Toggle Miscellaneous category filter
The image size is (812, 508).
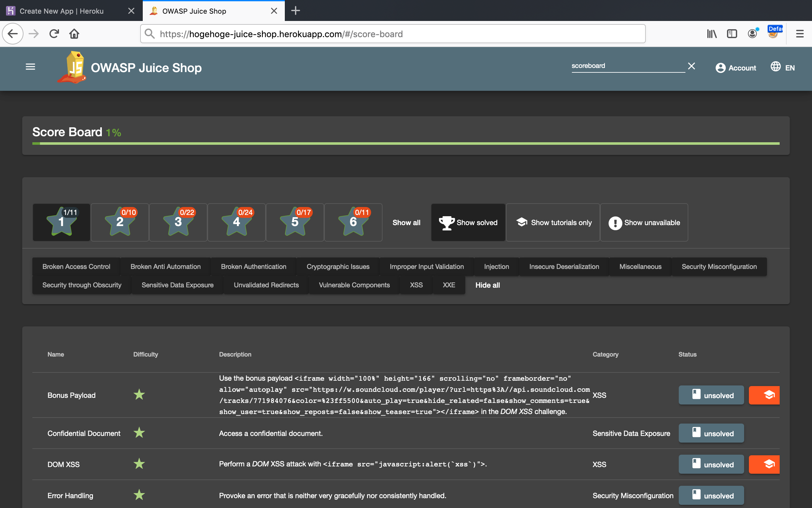640,266
